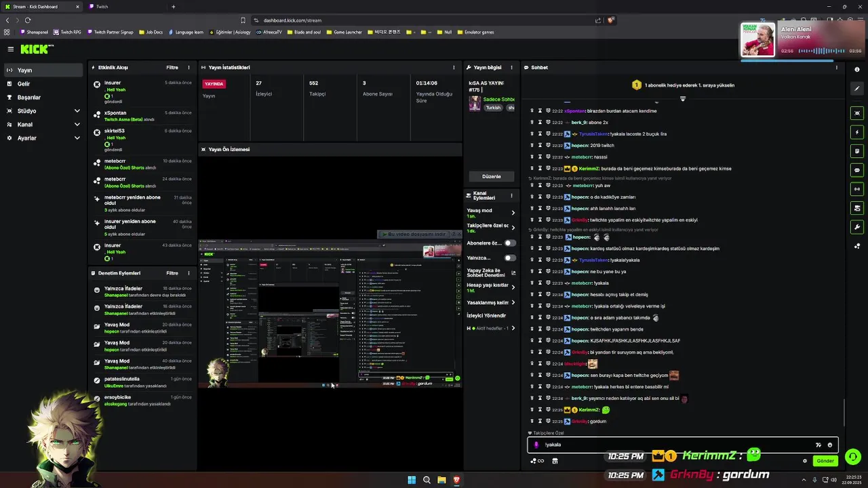868x488 pixels.
Task: Open Yayın bilgisi panel options menu
Action: pyautogui.click(x=511, y=67)
